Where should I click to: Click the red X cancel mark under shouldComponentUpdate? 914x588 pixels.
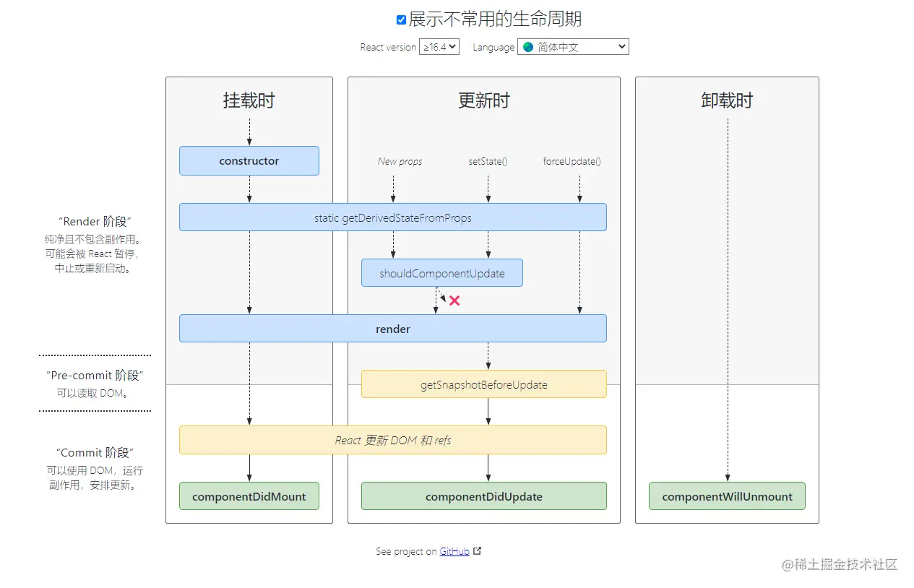(x=454, y=301)
